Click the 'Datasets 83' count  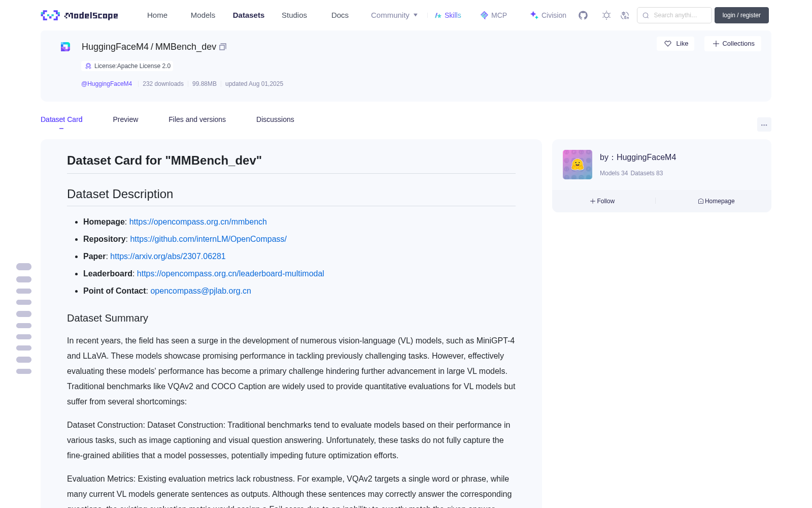[647, 173]
